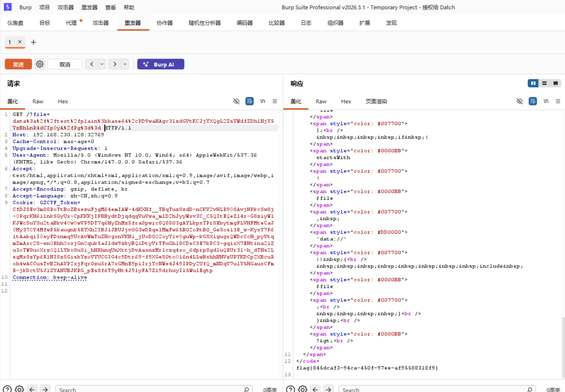Image resolution: width=565 pixels, height=392 pixels.
Task: Switch to combined tabbed layout
Action: 556,83
